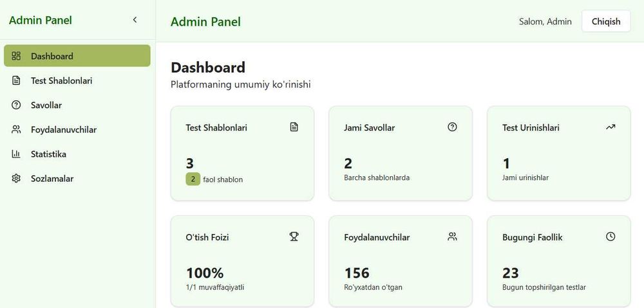Click the green faol shablon count badge
Screen dimensions: 644x308
pyautogui.click(x=193, y=179)
